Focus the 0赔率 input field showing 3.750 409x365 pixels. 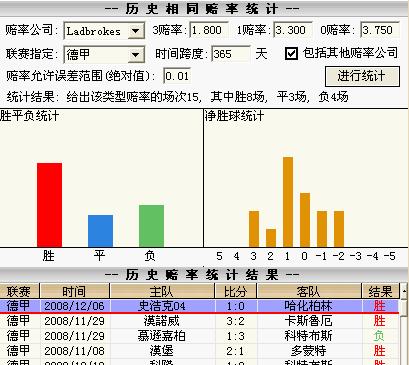[x=380, y=31]
